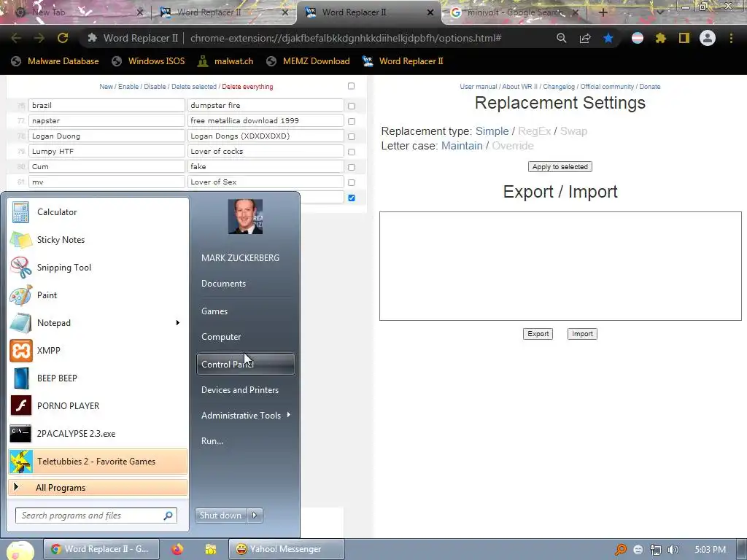Check the box for the brazil row
747x560 pixels.
click(x=351, y=106)
